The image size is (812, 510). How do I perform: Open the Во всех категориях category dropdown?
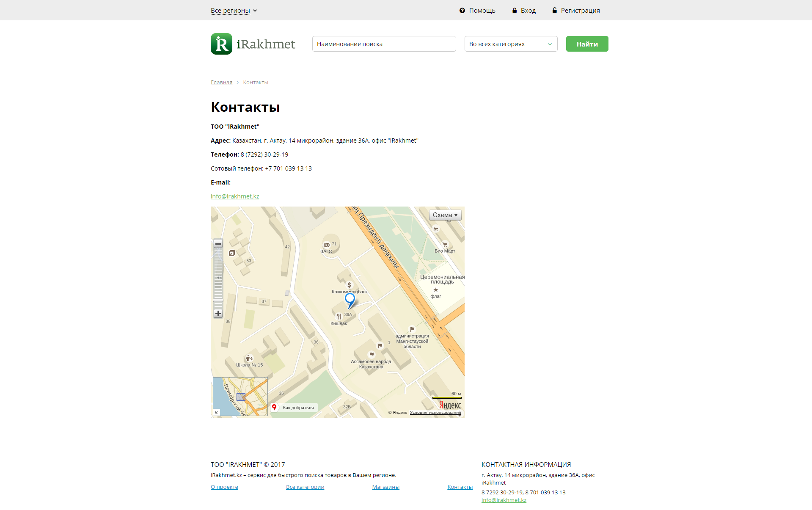tap(511, 44)
